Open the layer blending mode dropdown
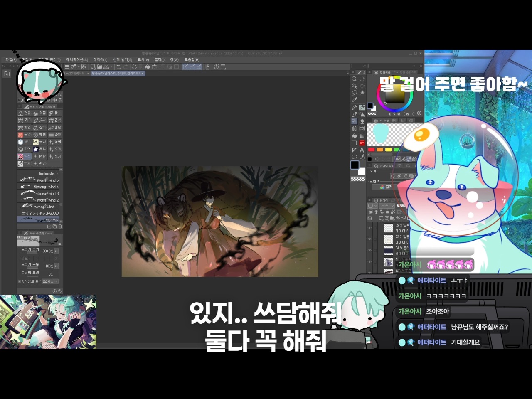 click(x=387, y=206)
